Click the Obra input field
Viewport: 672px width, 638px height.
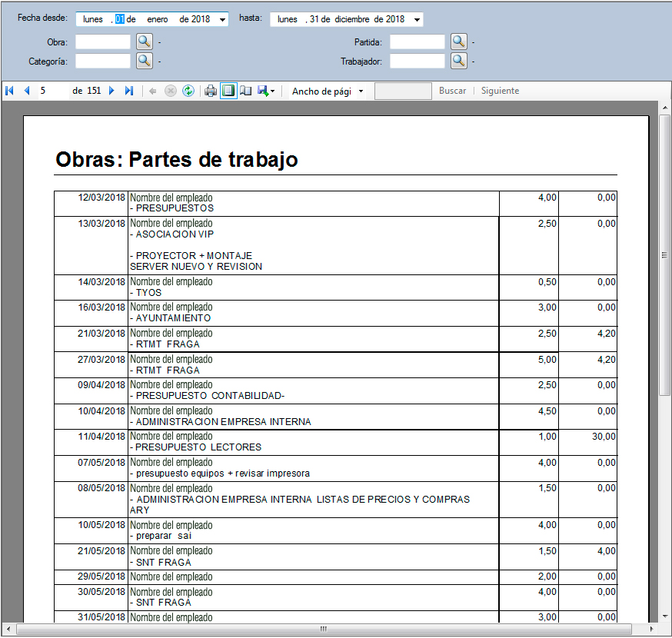[x=103, y=42]
